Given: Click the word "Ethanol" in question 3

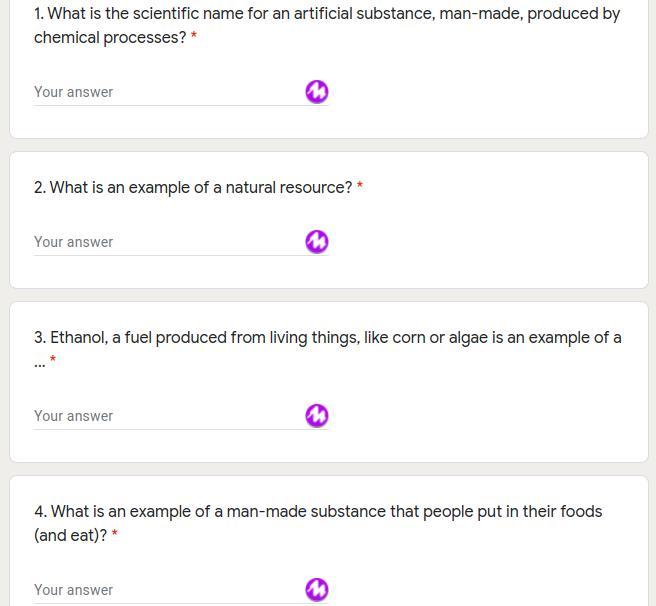Looking at the screenshot, I should (x=78, y=338).
